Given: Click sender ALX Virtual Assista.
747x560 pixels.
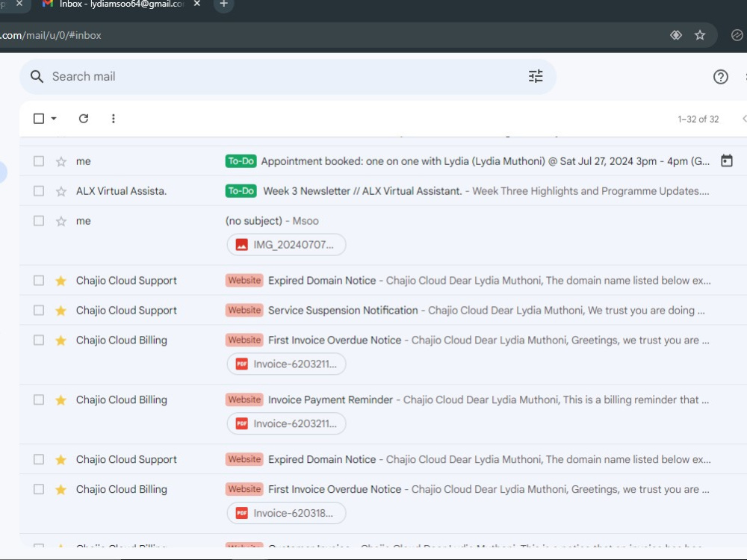Looking at the screenshot, I should (122, 191).
